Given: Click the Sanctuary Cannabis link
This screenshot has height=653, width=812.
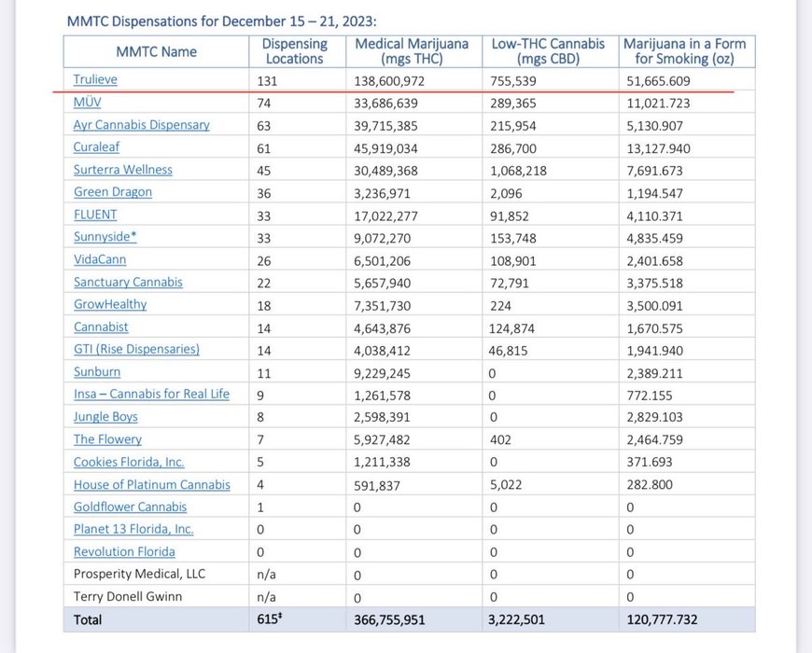Looking at the screenshot, I should 128,282.
